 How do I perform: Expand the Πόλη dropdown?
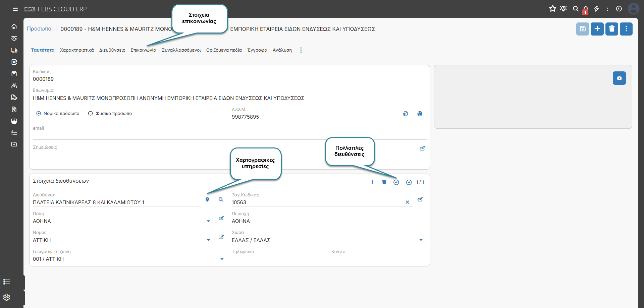(x=208, y=221)
